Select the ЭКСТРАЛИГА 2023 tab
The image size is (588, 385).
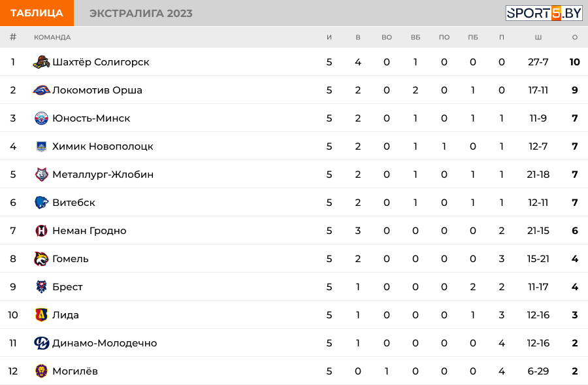pyautogui.click(x=141, y=13)
